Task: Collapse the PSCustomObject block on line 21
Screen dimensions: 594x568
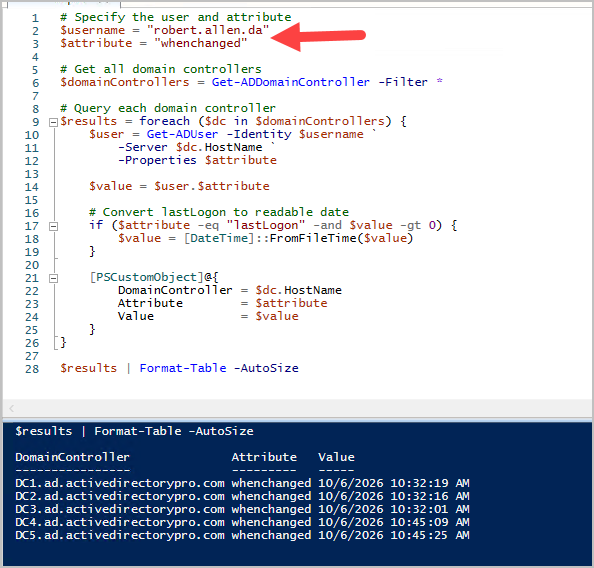Action: pyautogui.click(x=53, y=278)
